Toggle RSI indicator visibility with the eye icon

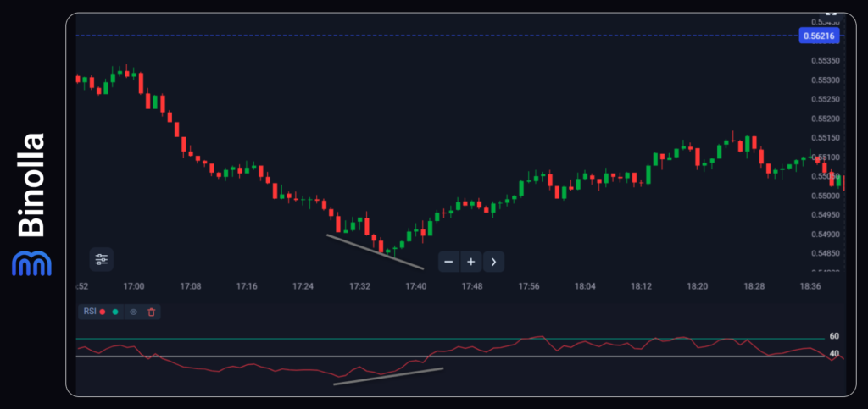[133, 312]
